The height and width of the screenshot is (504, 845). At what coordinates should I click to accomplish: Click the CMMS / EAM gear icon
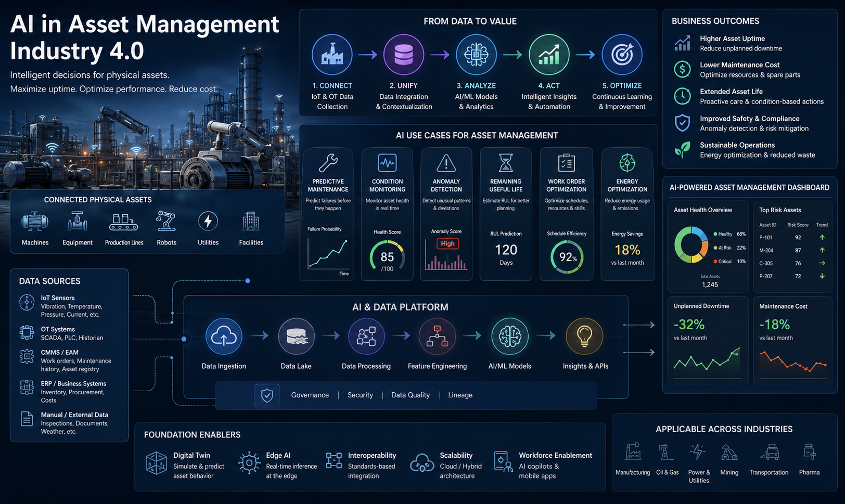pyautogui.click(x=27, y=356)
